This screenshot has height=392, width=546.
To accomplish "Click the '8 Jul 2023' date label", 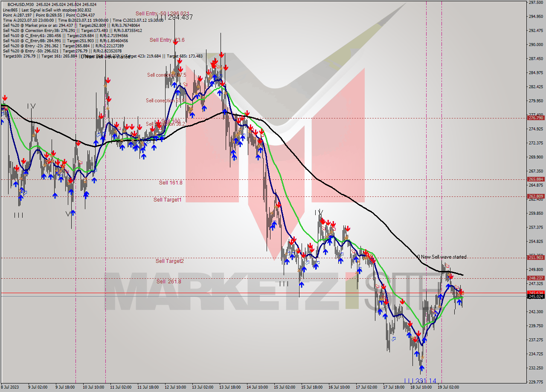I will pyautogui.click(x=10, y=387).
